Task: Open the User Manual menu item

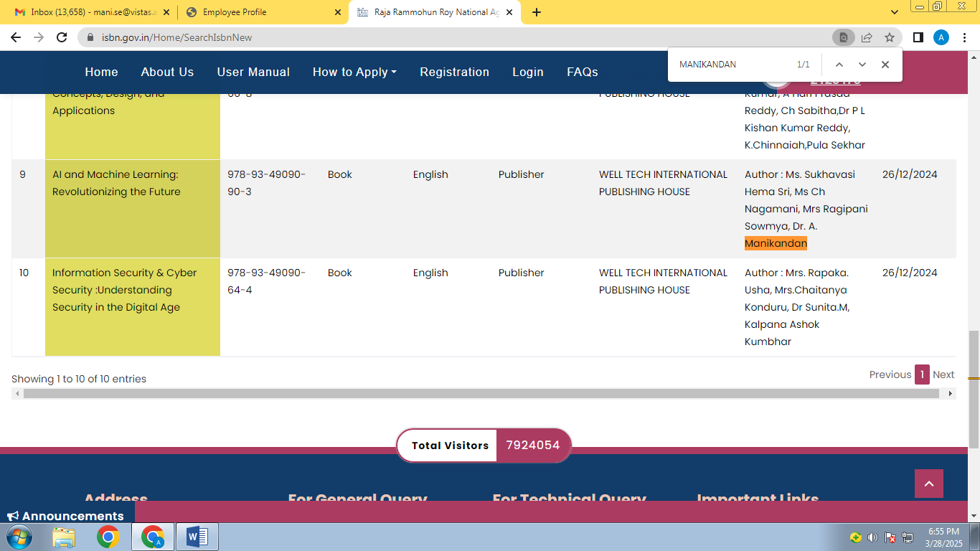Action: tap(253, 72)
